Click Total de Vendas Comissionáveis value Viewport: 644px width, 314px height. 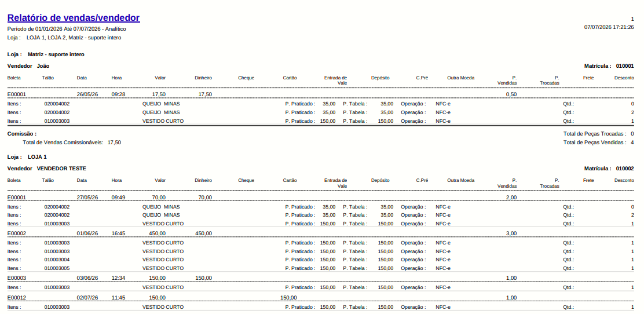[x=114, y=143]
